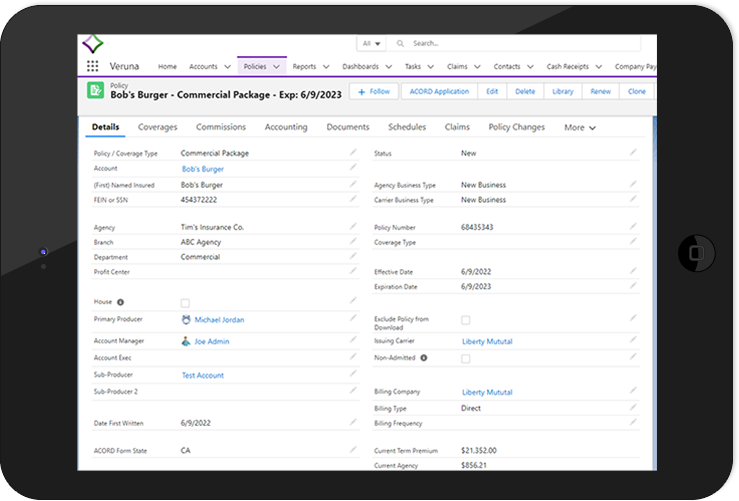Edit the Primary Producer pencil icon
The height and width of the screenshot is (501, 739).
(353, 318)
